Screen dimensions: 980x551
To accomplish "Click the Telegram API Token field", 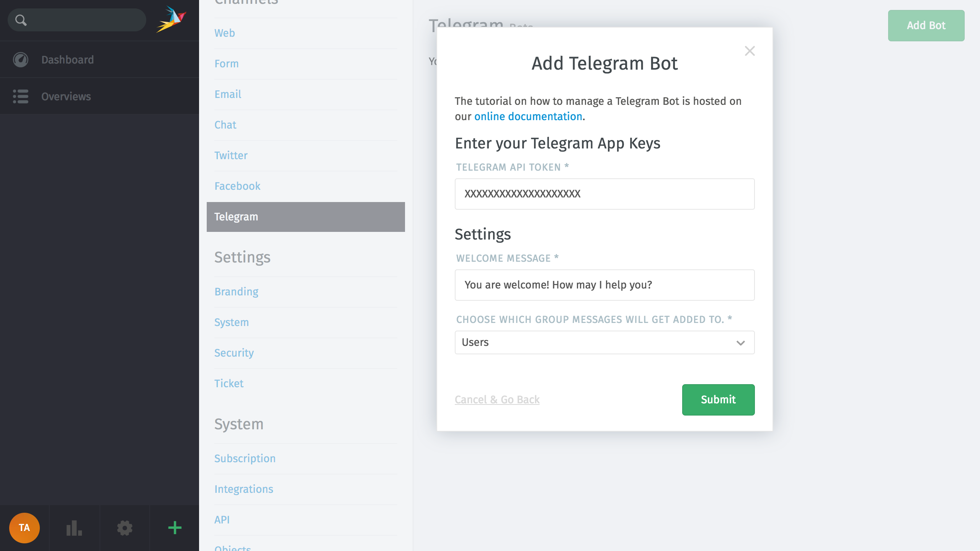I will 605,194.
